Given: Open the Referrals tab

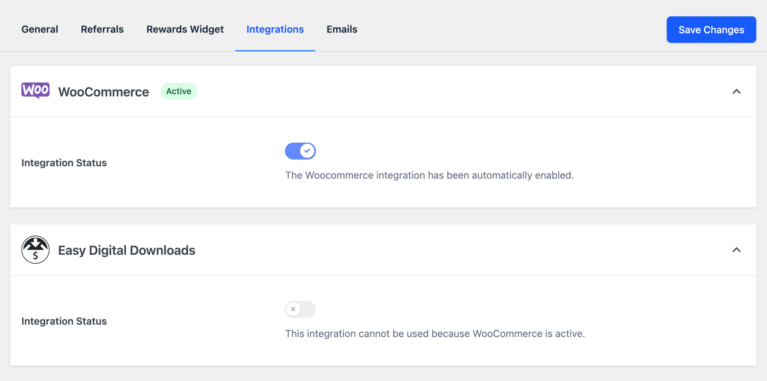Looking at the screenshot, I should pos(102,29).
